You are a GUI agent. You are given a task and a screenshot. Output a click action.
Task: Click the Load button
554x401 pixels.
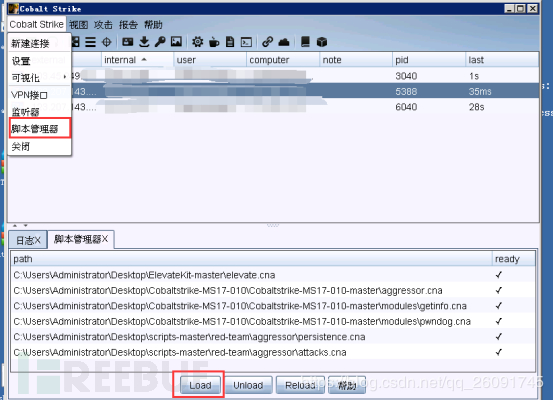[x=200, y=385]
